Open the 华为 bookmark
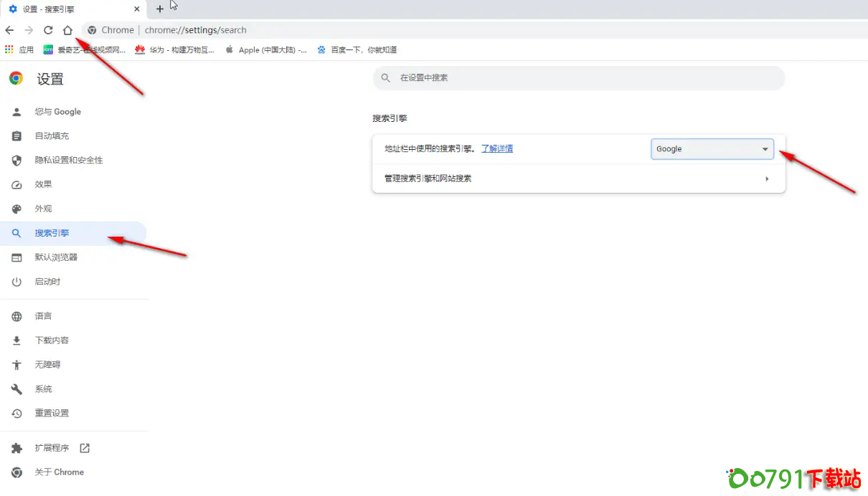 (175, 49)
